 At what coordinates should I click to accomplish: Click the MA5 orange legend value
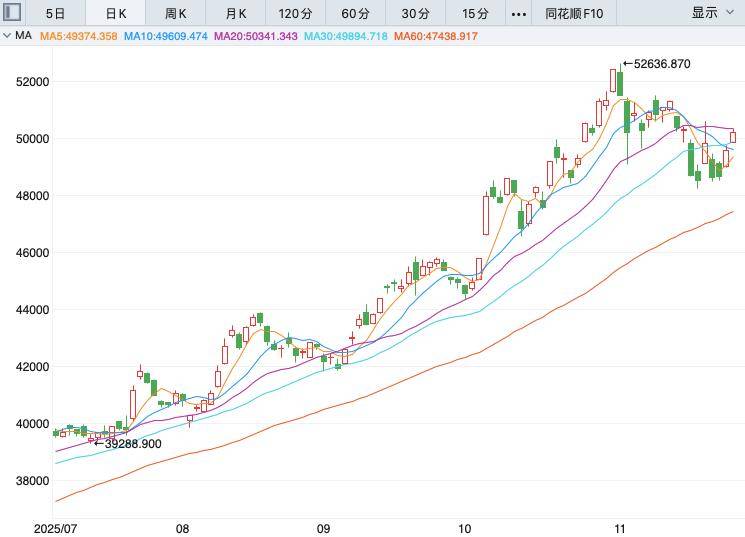click(x=79, y=36)
